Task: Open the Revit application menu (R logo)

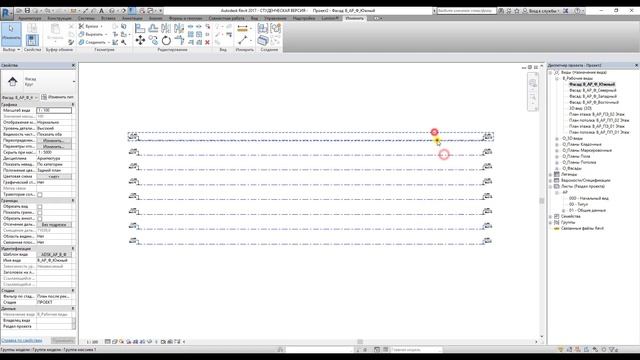Action: point(7,12)
